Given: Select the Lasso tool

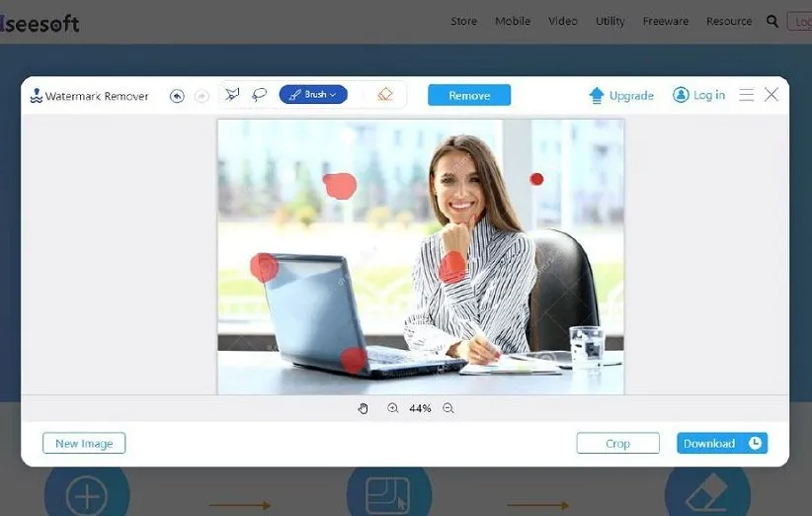Looking at the screenshot, I should (259, 95).
